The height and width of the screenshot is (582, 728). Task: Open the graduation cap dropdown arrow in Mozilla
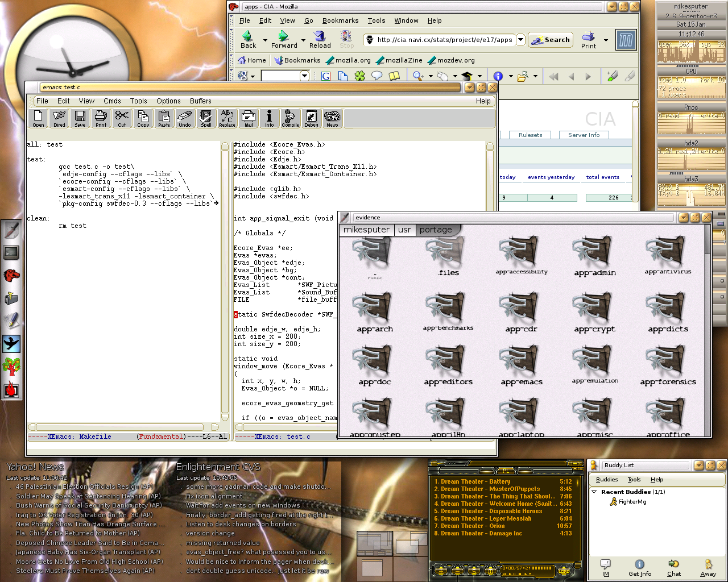479,76
